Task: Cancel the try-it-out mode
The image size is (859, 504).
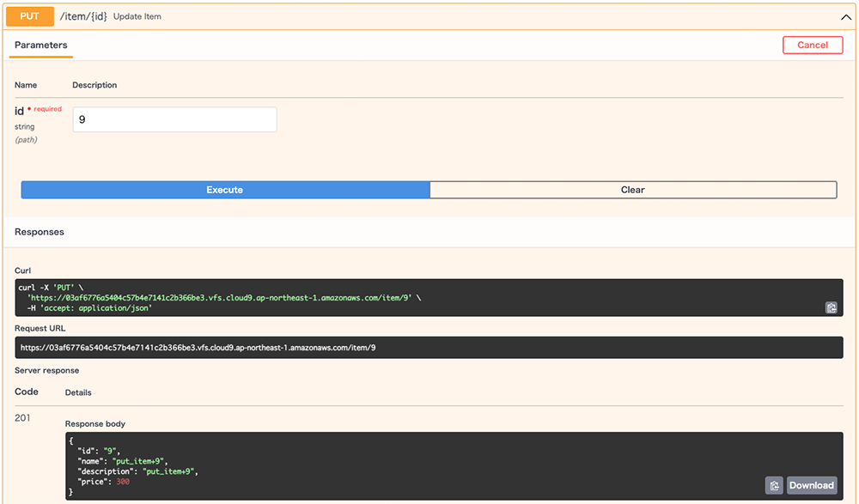Action: click(812, 45)
